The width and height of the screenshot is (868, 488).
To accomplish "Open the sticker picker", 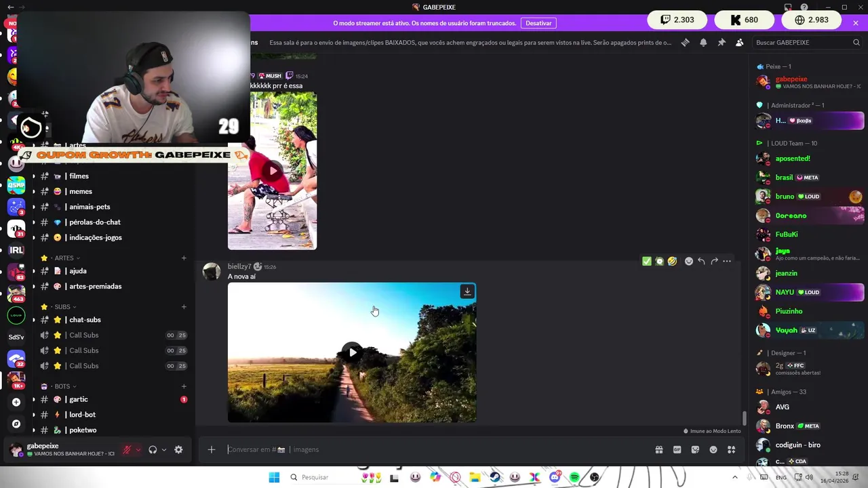I will 695,449.
